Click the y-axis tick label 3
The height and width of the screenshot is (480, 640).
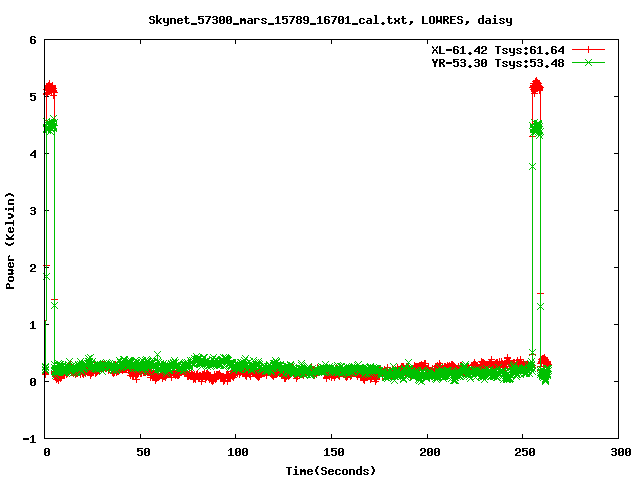coord(33,211)
